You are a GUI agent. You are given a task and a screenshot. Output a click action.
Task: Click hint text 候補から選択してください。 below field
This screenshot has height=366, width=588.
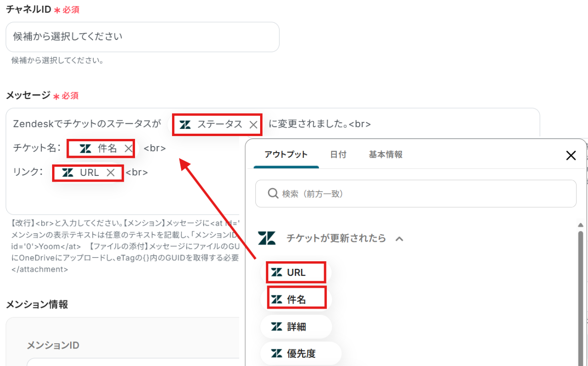pyautogui.click(x=57, y=61)
